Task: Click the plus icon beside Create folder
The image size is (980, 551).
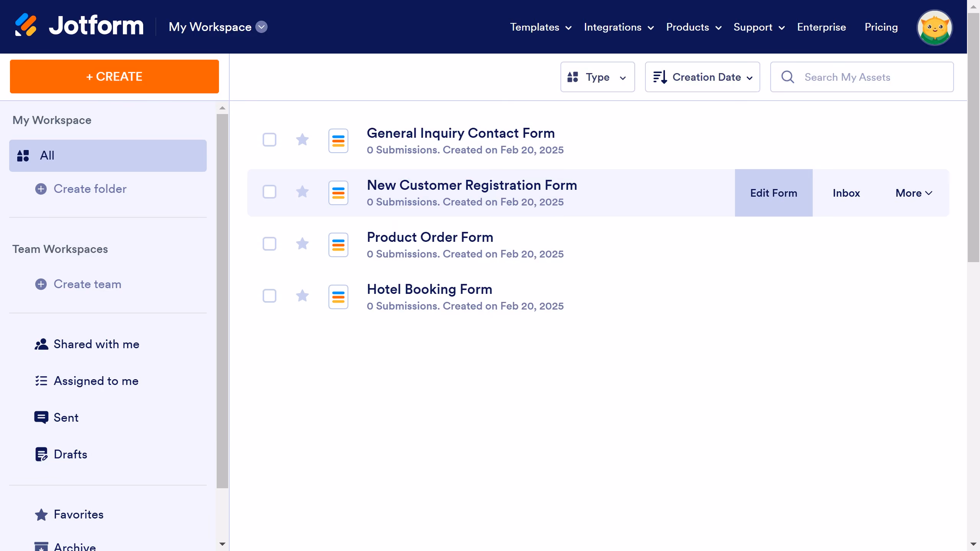Action: pos(41,189)
